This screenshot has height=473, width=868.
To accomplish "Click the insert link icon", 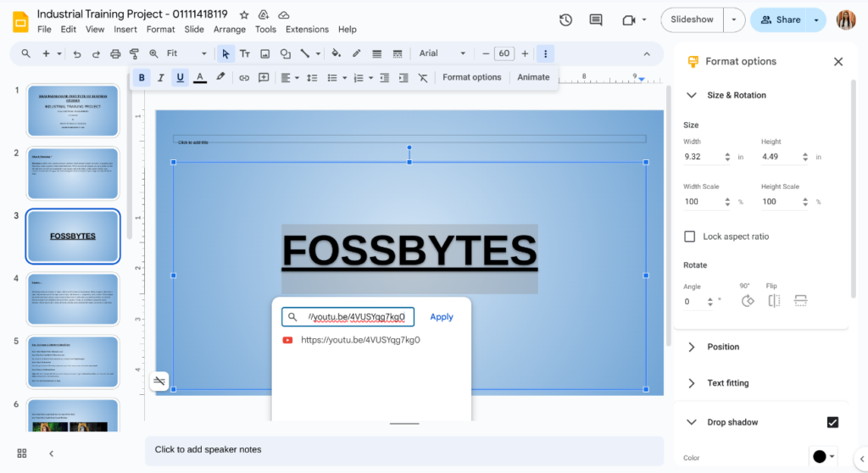I will click(244, 77).
